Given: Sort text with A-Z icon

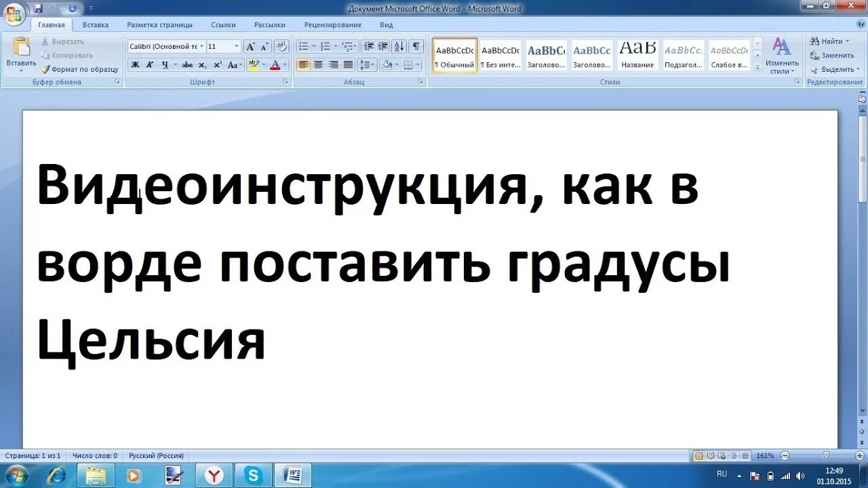Looking at the screenshot, I should [399, 47].
